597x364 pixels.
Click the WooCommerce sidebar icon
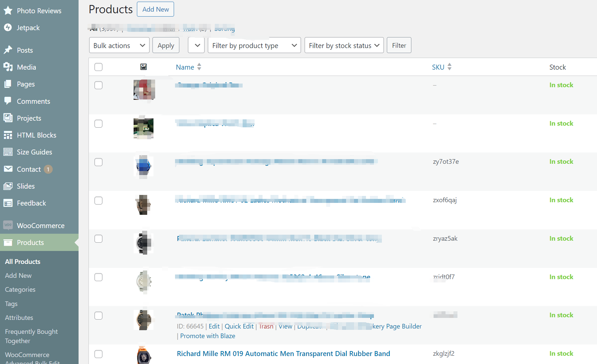8,225
